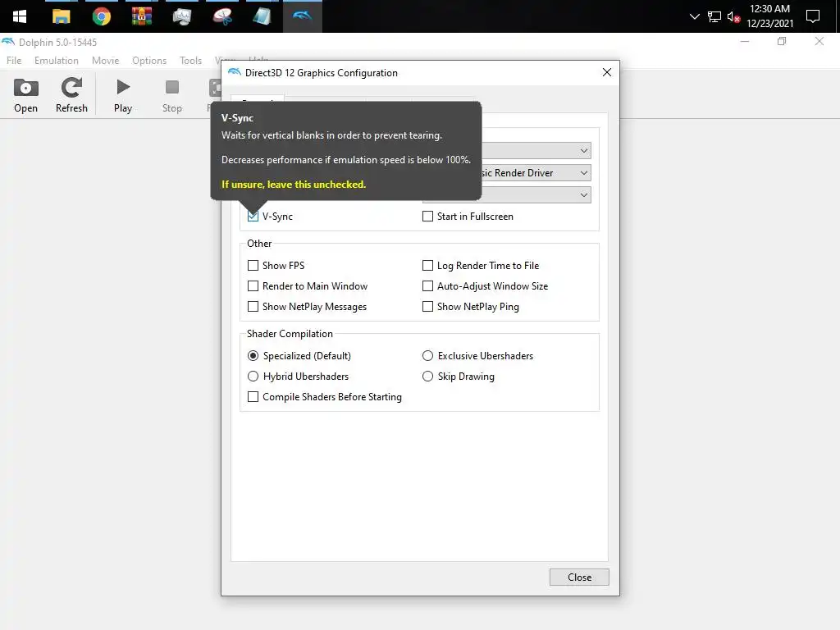Click the Dolphin logo in dialog title

(x=234, y=72)
